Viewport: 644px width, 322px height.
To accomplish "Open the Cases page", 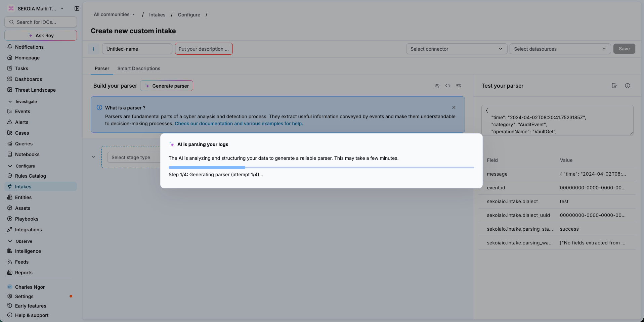I will tap(22, 133).
